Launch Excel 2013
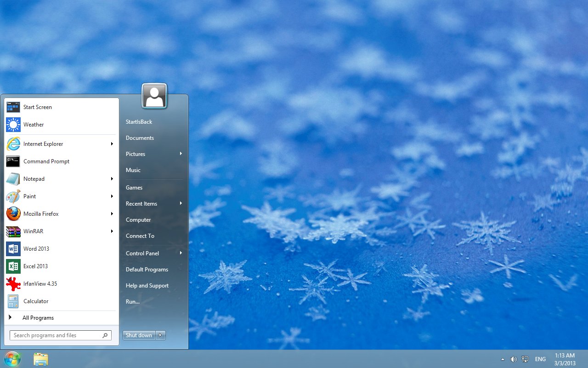The height and width of the screenshot is (368, 588). [35, 266]
